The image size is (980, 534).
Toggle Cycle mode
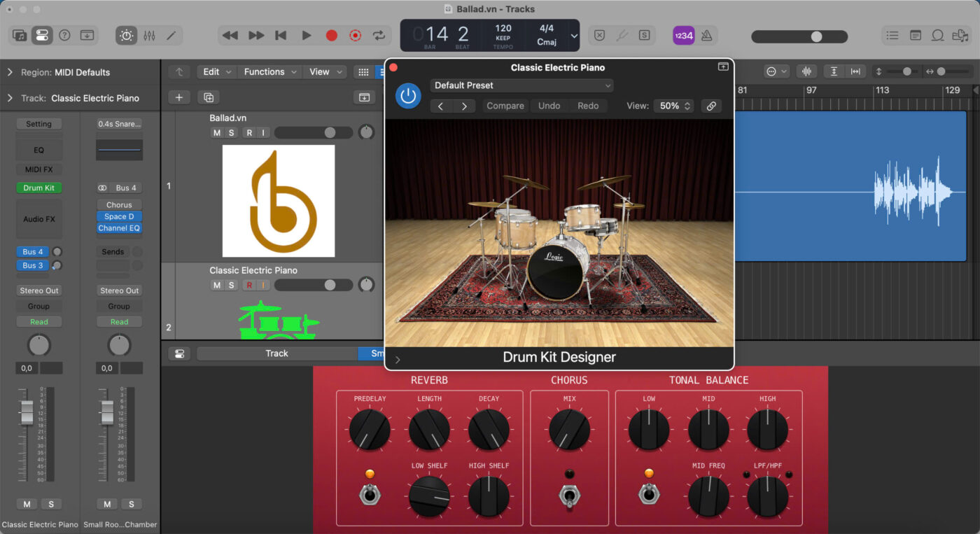[x=379, y=35]
